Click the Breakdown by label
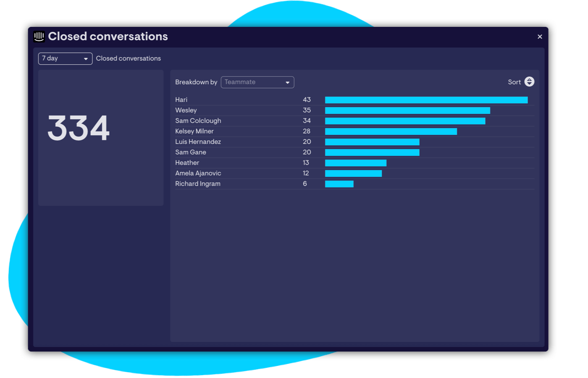 196,82
